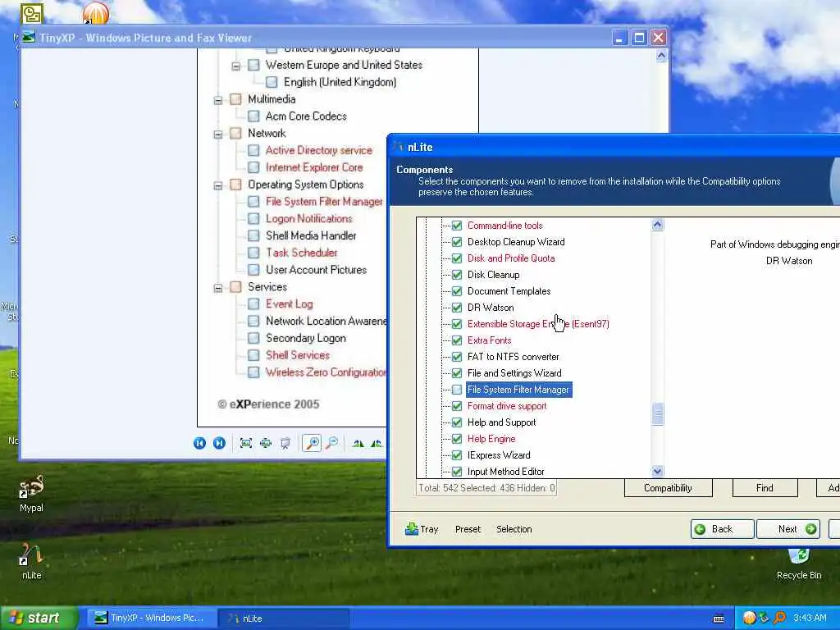840x630 pixels.
Task: Select Input Method Editor row
Action: click(x=505, y=472)
